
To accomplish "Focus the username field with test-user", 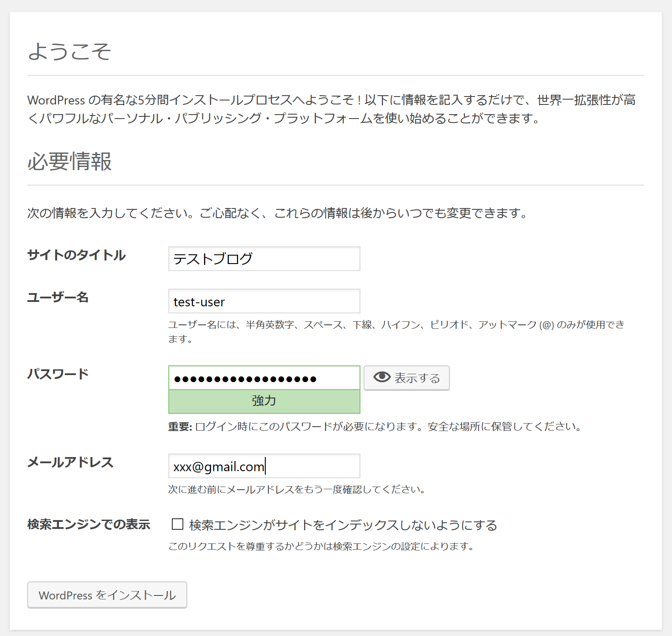I will (x=264, y=301).
